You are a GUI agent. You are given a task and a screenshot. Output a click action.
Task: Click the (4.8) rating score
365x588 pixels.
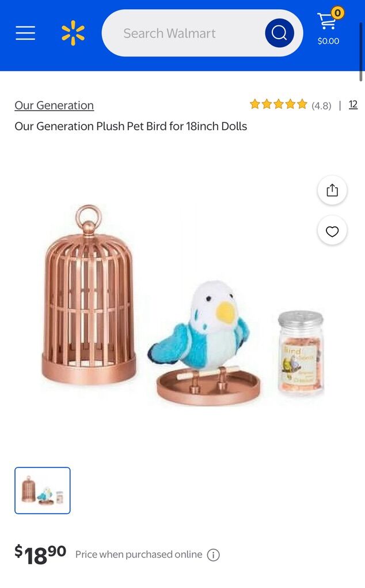click(321, 105)
